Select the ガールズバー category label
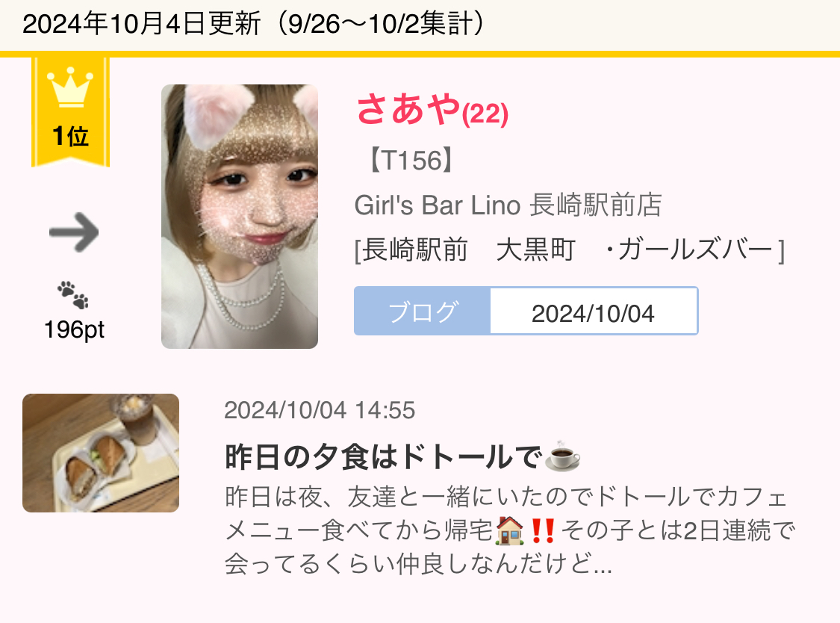 click(x=695, y=249)
